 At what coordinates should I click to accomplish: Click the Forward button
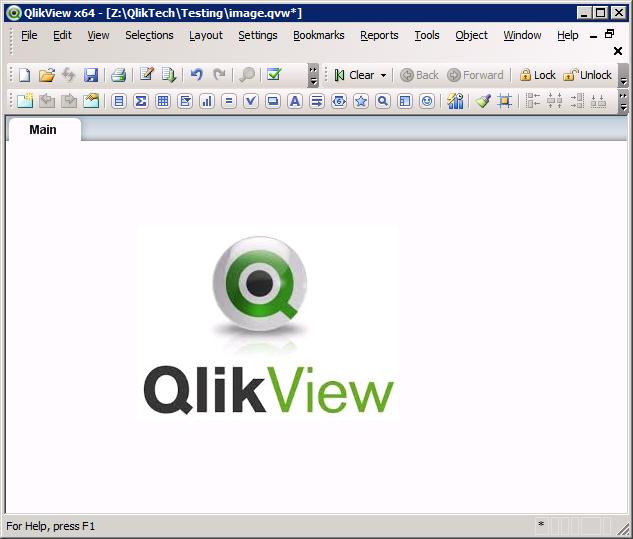(476, 75)
